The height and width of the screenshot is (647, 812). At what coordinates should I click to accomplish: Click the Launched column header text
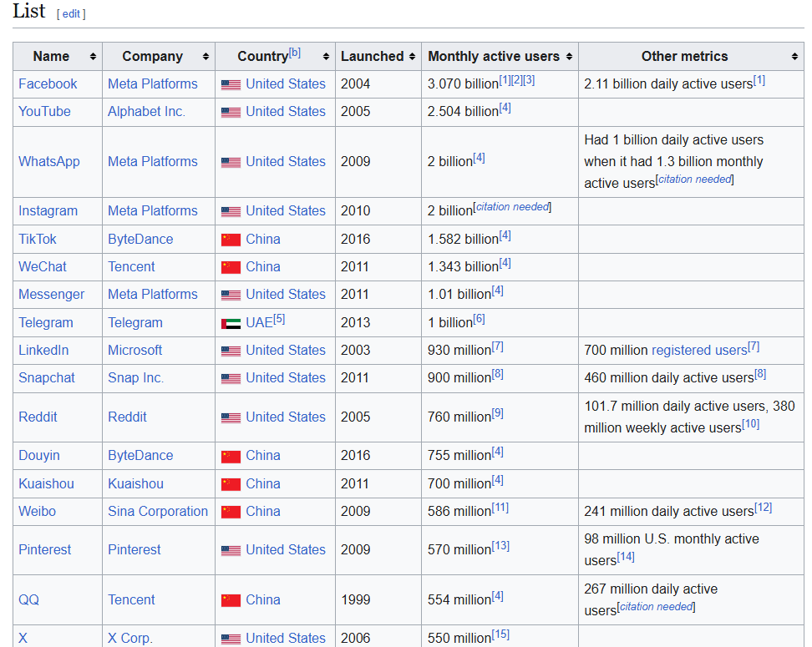(372, 57)
